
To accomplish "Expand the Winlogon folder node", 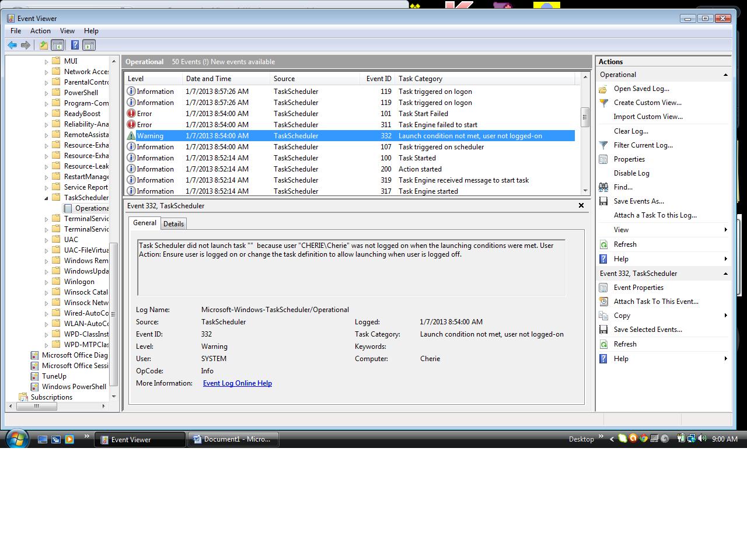I will pos(47,282).
